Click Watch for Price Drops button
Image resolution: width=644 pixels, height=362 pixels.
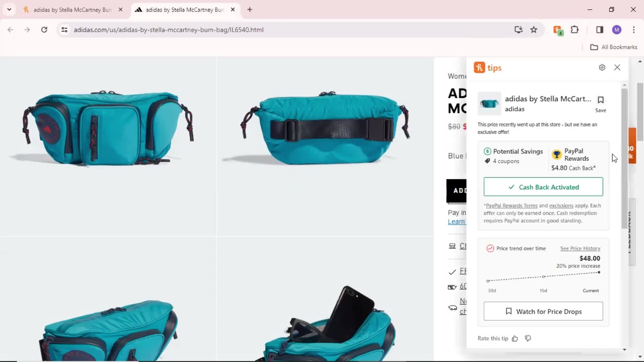[543, 311]
